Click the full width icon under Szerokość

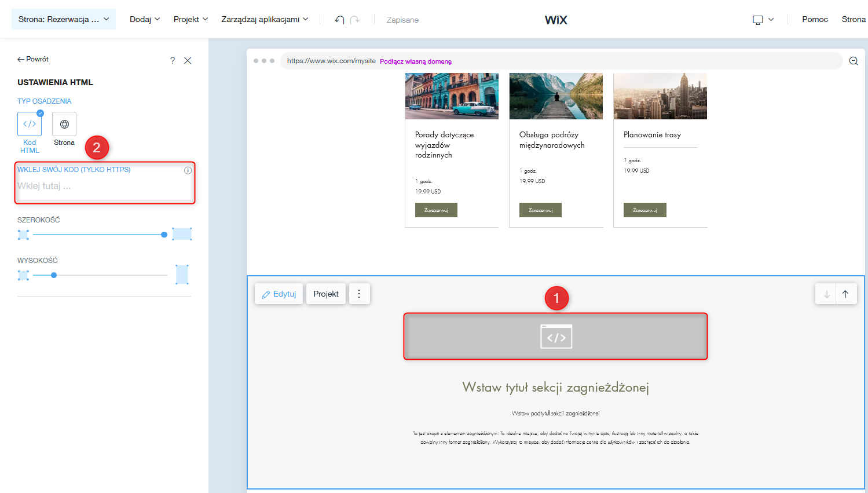[182, 234]
